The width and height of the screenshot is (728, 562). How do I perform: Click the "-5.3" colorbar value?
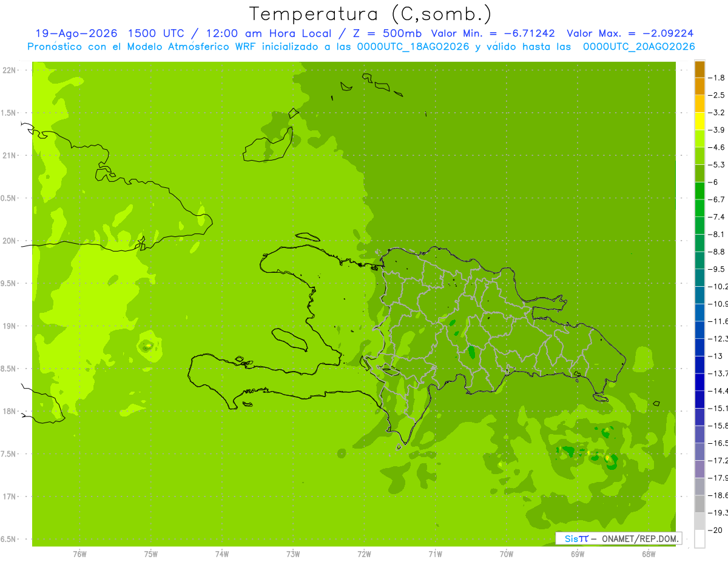coord(718,164)
